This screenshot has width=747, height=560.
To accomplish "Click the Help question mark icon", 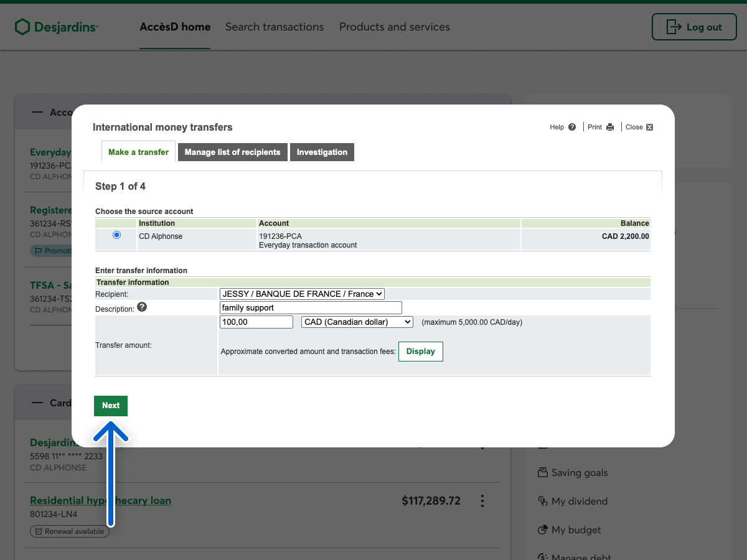I will [572, 127].
